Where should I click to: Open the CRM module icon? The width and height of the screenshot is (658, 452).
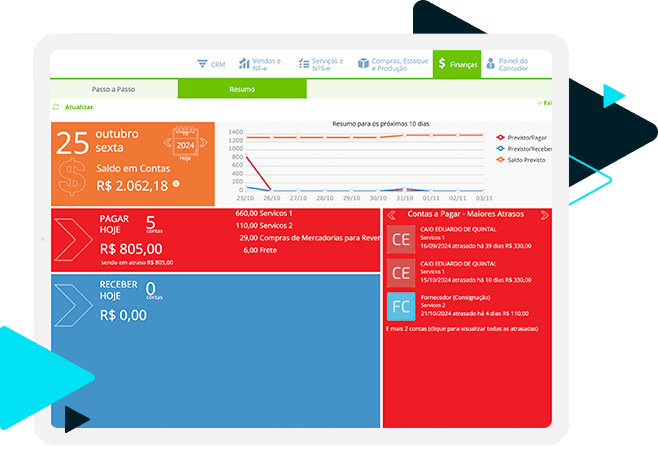(x=203, y=63)
